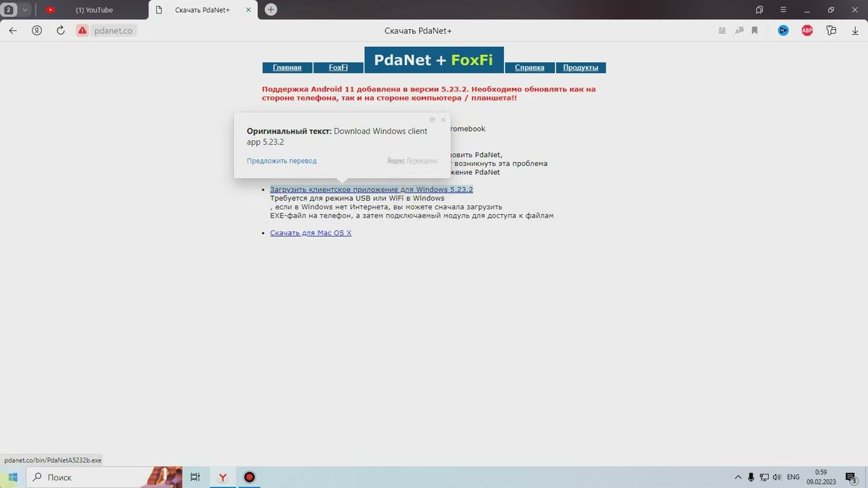Click the pdanet.co address field
The width and height of the screenshot is (868, 488).
(113, 30)
